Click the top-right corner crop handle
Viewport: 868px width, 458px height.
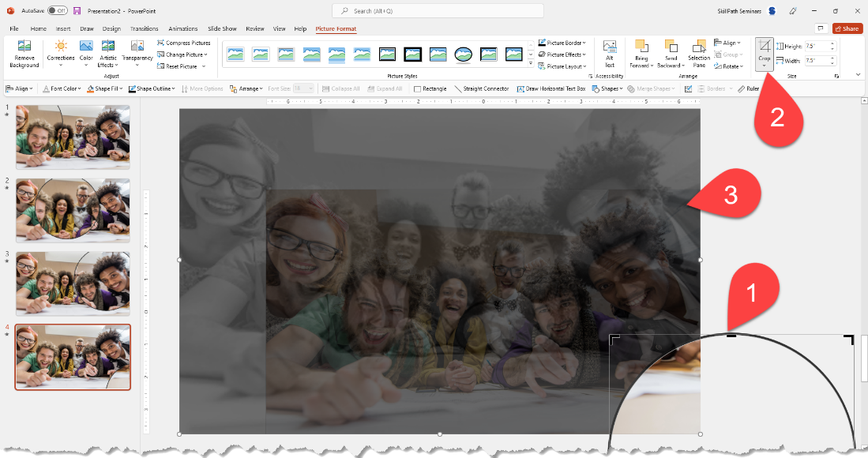tap(848, 339)
